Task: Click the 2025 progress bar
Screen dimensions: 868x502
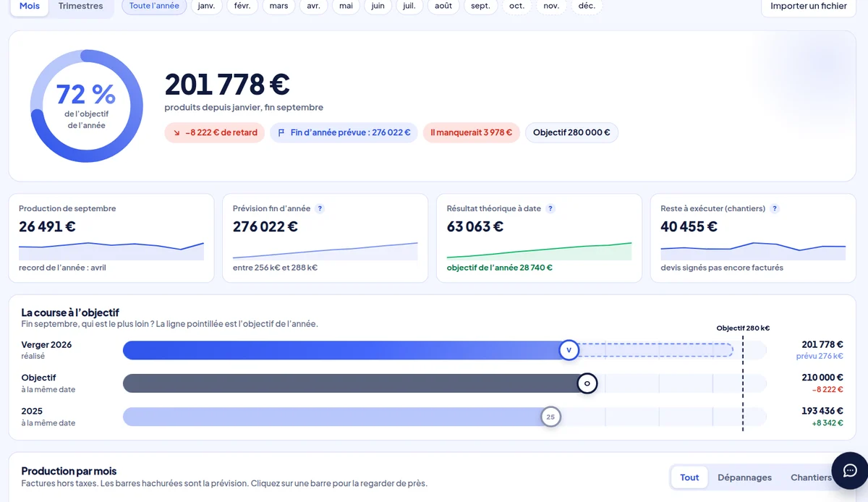Action: [x=444, y=417]
